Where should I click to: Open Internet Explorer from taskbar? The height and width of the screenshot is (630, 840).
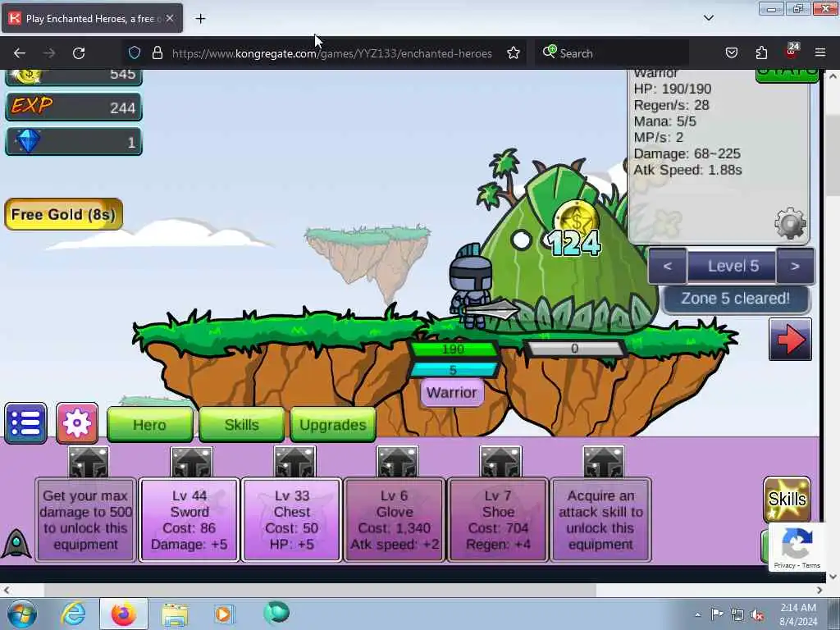click(73, 614)
